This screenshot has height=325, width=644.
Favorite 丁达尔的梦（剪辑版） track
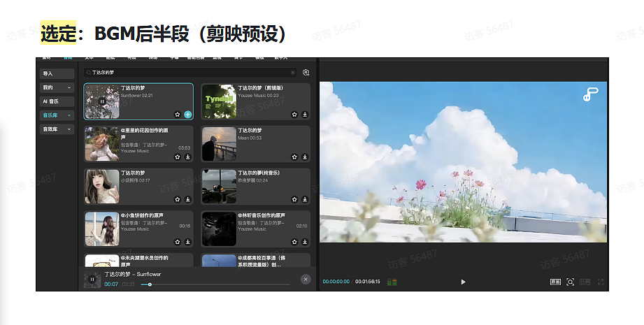click(294, 115)
